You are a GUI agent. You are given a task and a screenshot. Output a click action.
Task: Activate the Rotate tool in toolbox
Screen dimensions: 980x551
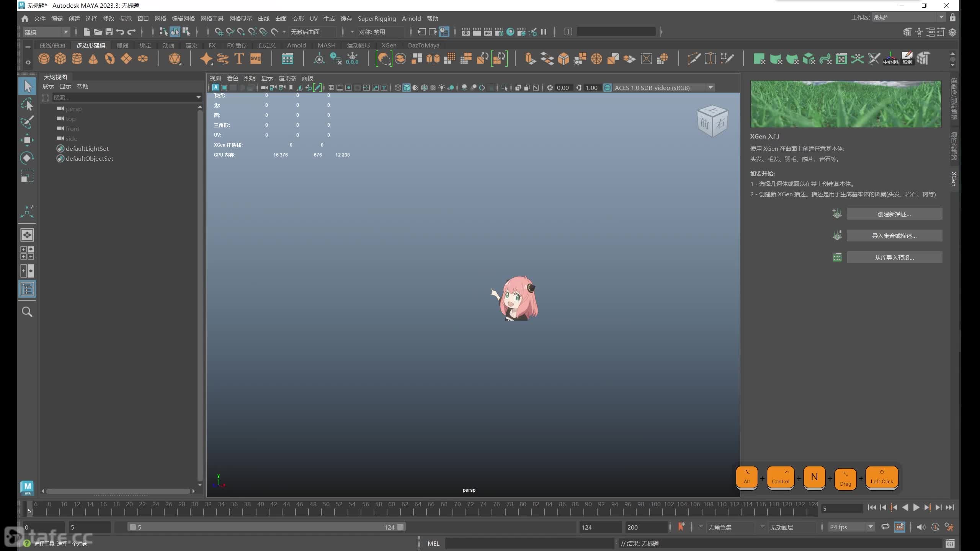point(27,158)
